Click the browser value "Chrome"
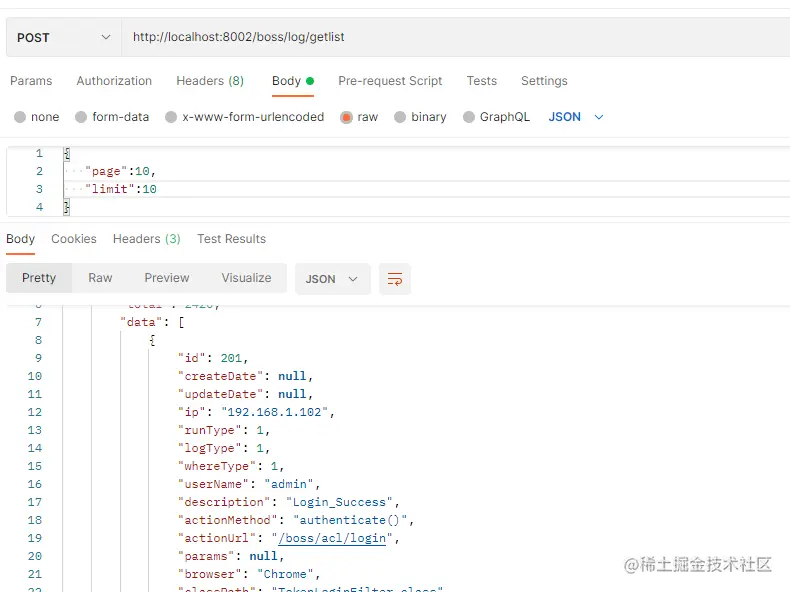 tap(285, 574)
